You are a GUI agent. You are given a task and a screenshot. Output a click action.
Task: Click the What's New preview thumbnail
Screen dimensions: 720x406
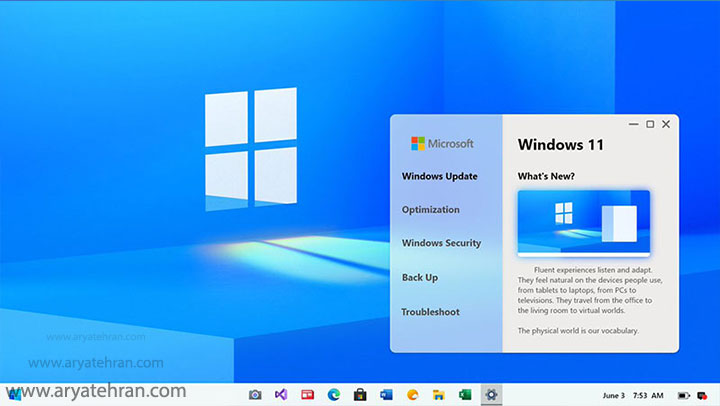[x=584, y=223]
